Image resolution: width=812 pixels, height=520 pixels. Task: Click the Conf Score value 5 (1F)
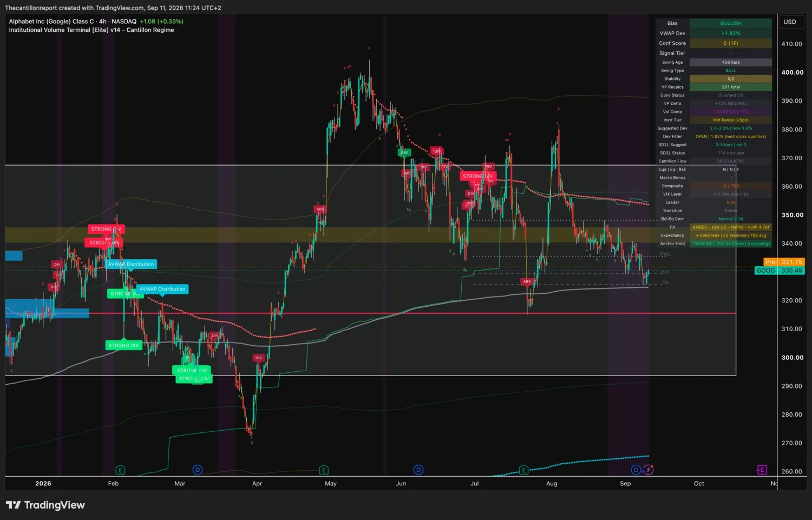click(x=731, y=43)
